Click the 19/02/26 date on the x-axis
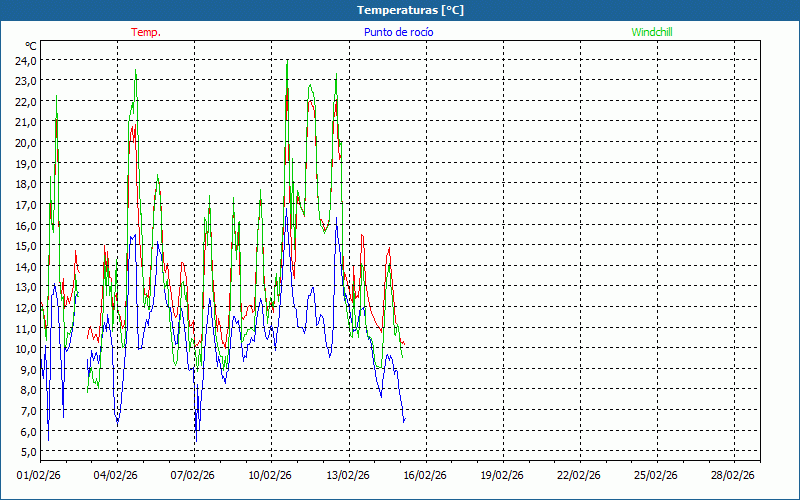 point(502,476)
